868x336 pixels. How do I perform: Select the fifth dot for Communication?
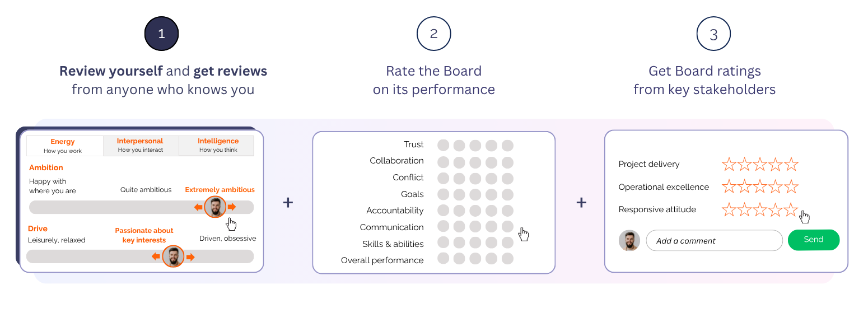(507, 226)
